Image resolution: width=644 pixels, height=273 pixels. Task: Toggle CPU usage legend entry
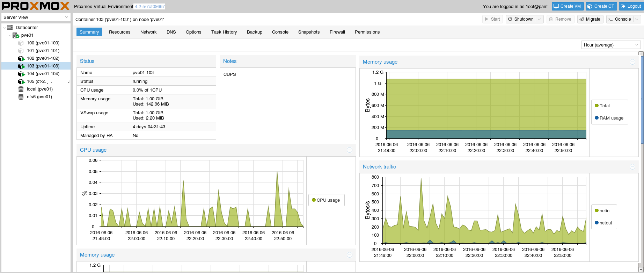326,200
